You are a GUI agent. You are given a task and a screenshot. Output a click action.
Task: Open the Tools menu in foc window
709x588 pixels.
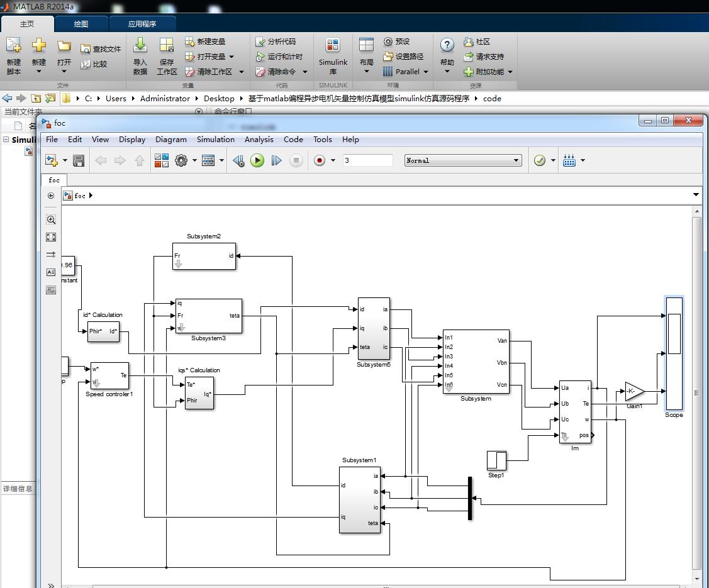pos(323,140)
